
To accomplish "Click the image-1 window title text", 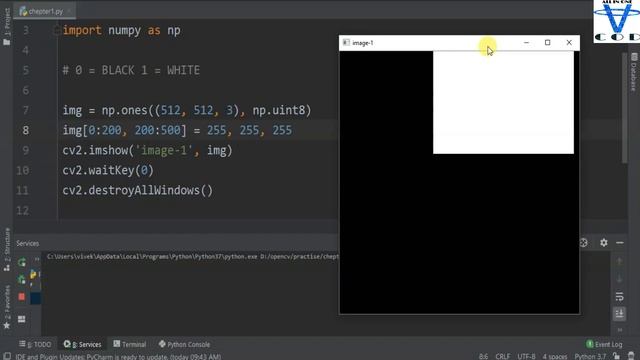I will [362, 43].
